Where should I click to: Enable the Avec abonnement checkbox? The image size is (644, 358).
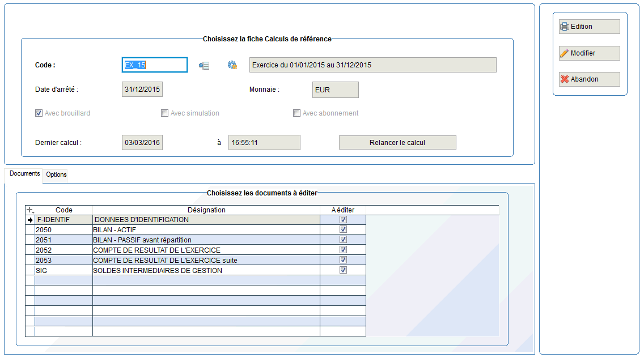coord(296,113)
